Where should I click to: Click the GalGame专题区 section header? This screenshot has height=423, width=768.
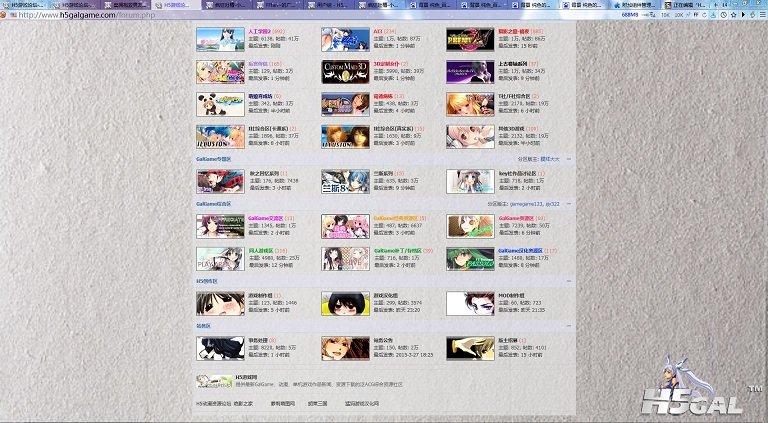pyautogui.click(x=214, y=159)
